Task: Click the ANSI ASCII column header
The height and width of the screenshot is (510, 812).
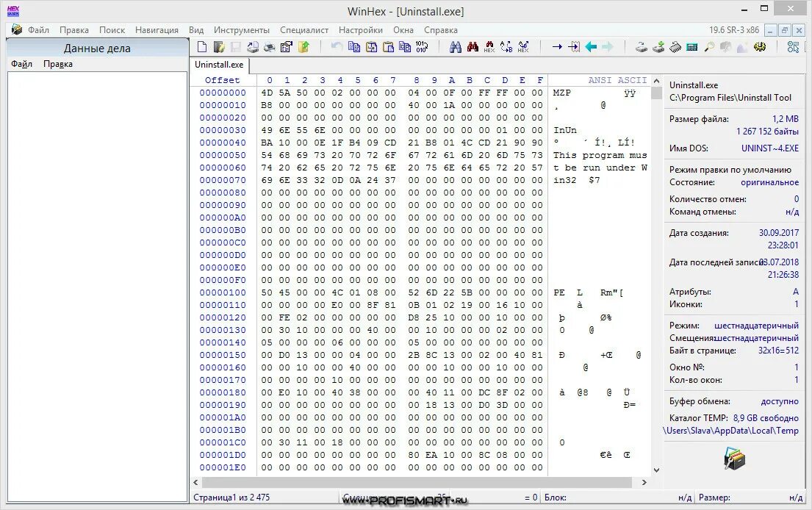Action: (x=617, y=80)
